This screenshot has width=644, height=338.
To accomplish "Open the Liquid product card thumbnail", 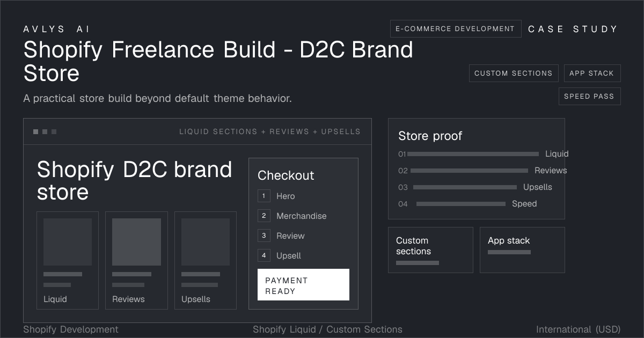I will click(68, 242).
